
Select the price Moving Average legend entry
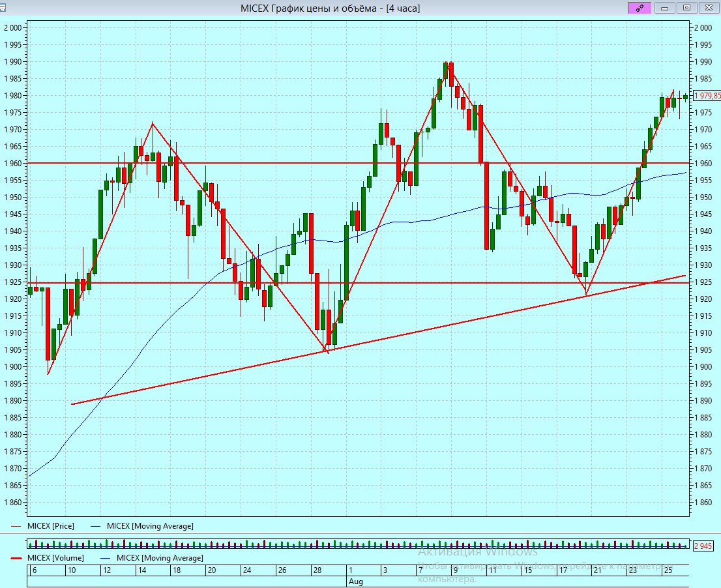(149, 525)
